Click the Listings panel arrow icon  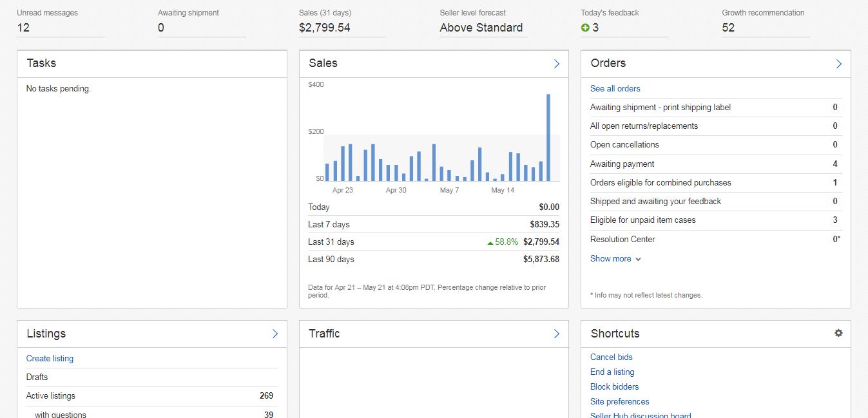coord(275,334)
